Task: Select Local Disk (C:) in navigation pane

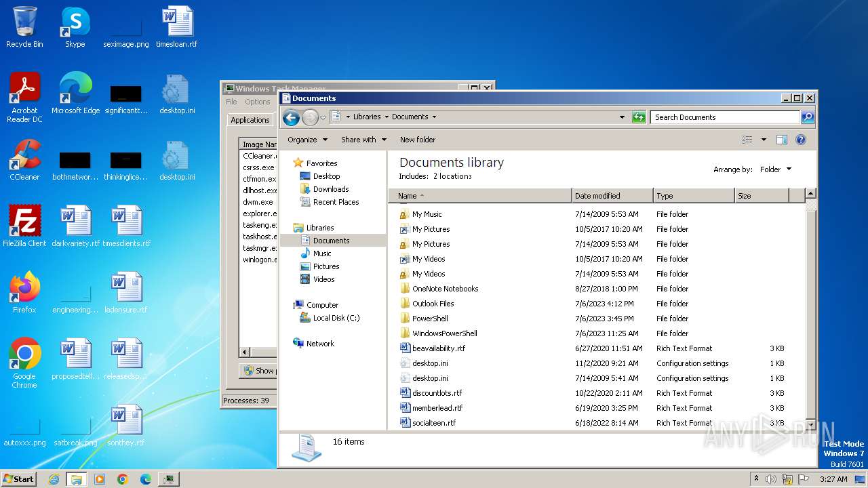Action: click(x=336, y=318)
